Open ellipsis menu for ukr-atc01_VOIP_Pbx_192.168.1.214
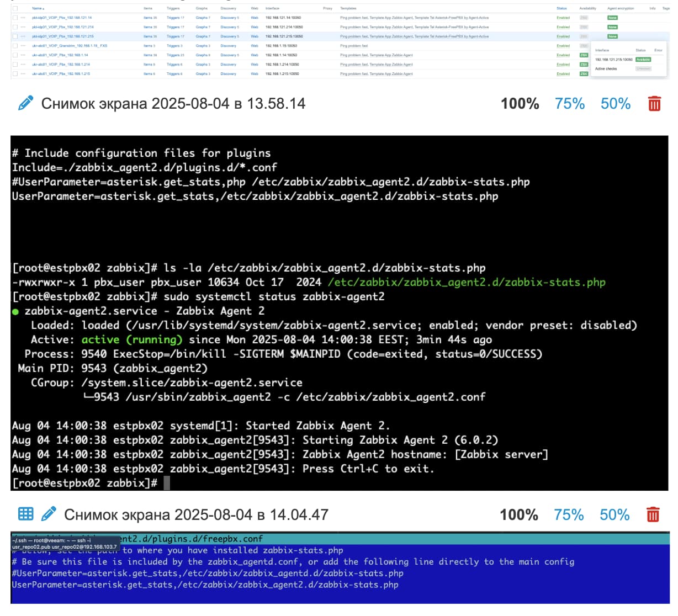The width and height of the screenshot is (678, 616). [x=23, y=65]
